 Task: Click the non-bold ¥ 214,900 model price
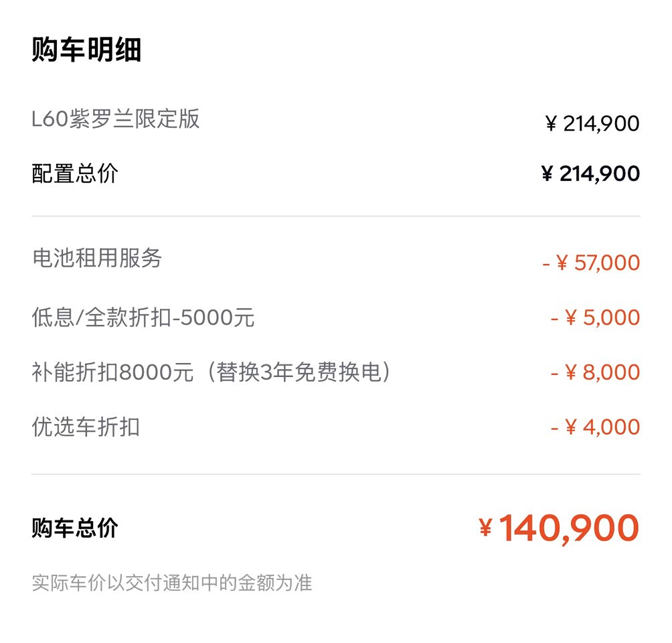coord(592,124)
